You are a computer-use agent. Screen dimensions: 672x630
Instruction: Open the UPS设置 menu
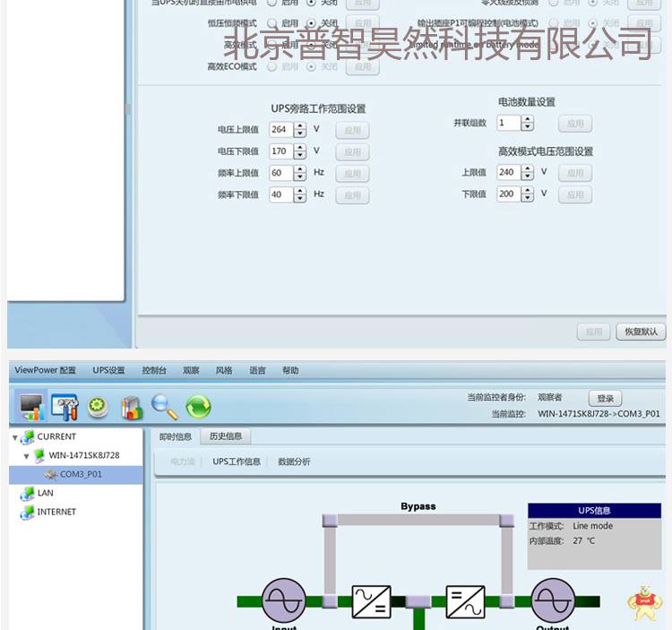(108, 370)
